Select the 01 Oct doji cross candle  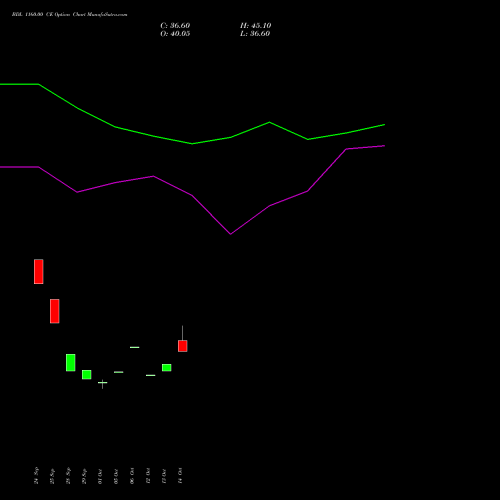(103, 383)
